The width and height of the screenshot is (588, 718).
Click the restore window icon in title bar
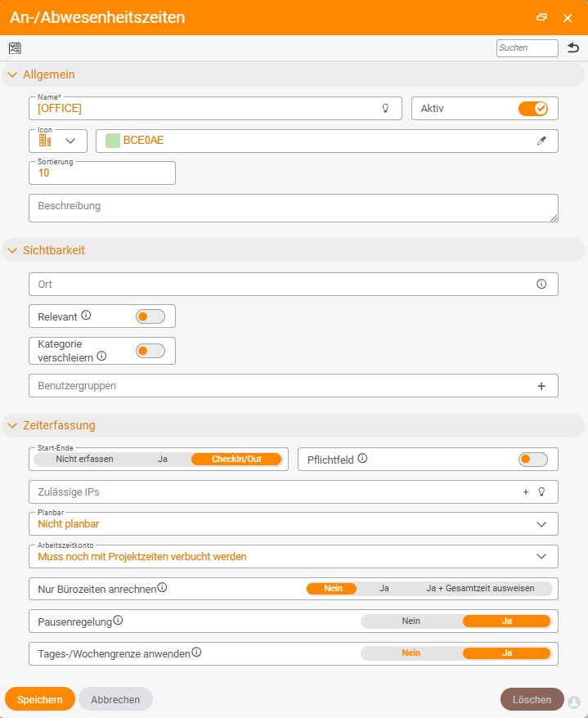(541, 17)
